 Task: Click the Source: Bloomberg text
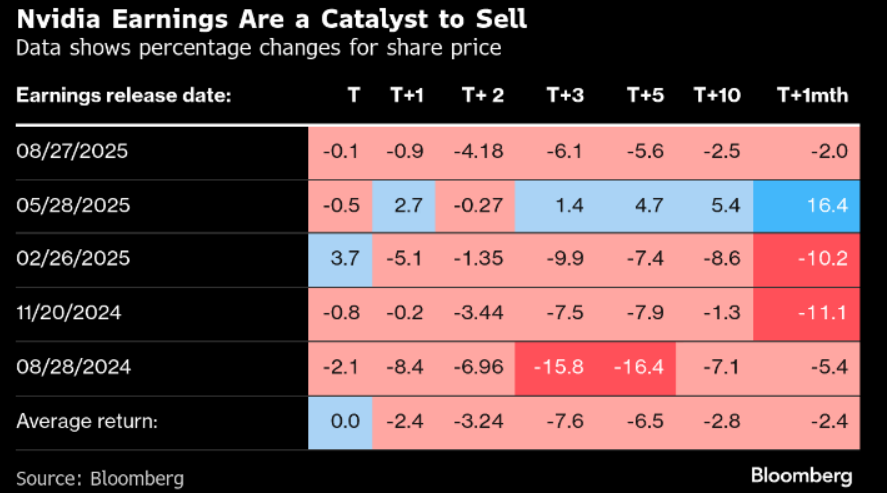tap(100, 477)
